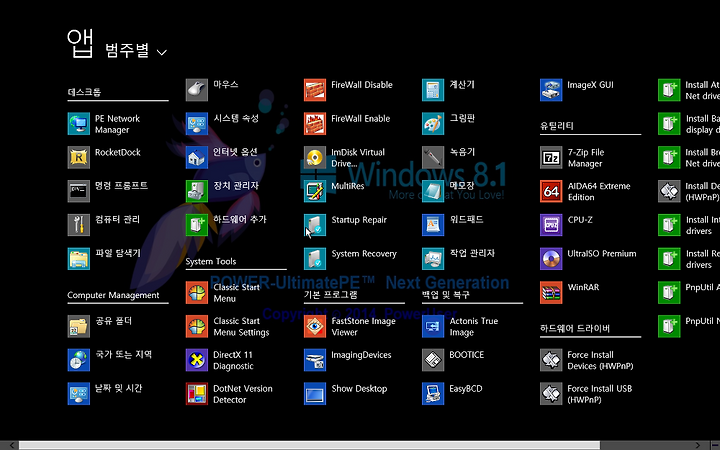
Task: Open BOOTICE icon
Action: pos(433,360)
